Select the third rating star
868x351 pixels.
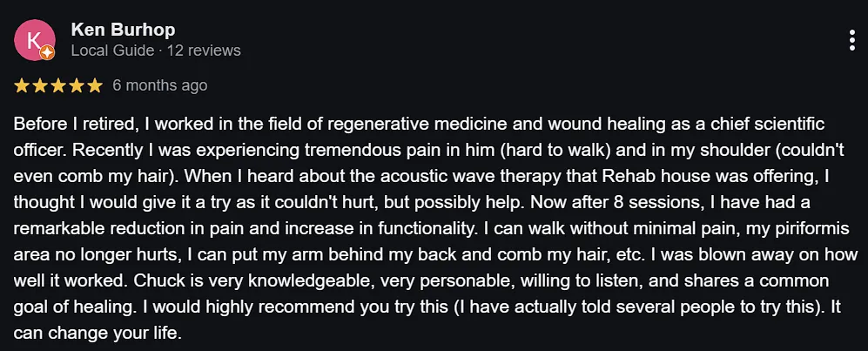pyautogui.click(x=58, y=85)
